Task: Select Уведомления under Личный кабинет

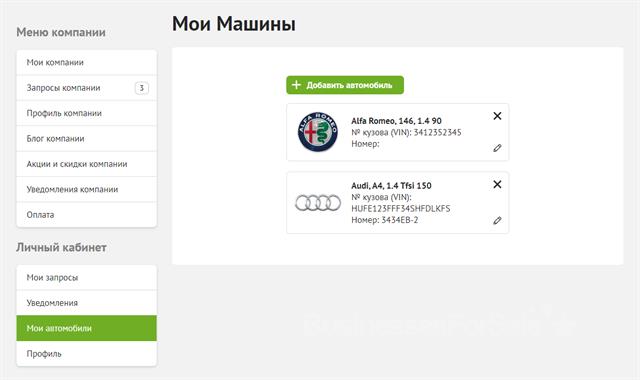Action: coord(87,303)
